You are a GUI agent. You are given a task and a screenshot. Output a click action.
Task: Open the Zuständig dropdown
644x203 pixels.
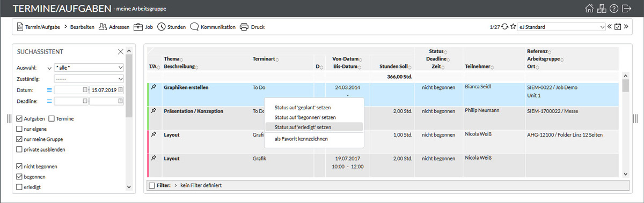(x=89, y=79)
